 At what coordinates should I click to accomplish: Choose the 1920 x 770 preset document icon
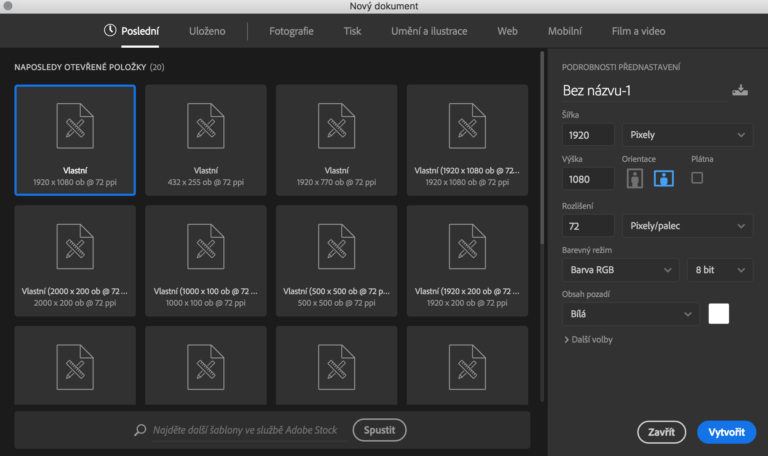point(336,126)
